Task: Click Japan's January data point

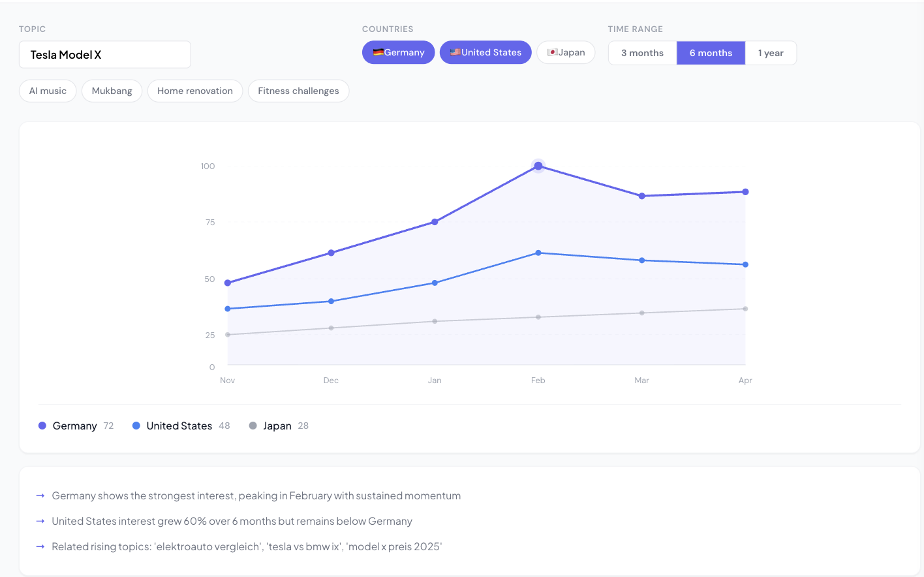Action: point(435,321)
